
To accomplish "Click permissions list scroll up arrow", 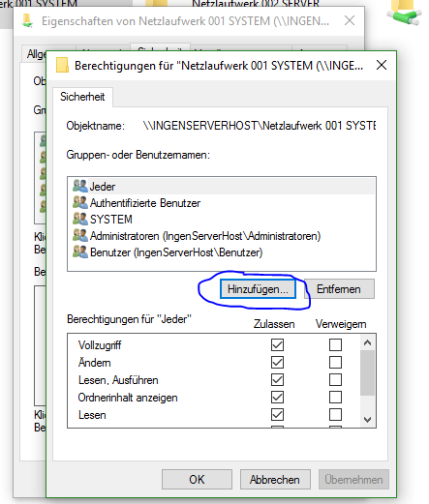I will tap(367, 342).
